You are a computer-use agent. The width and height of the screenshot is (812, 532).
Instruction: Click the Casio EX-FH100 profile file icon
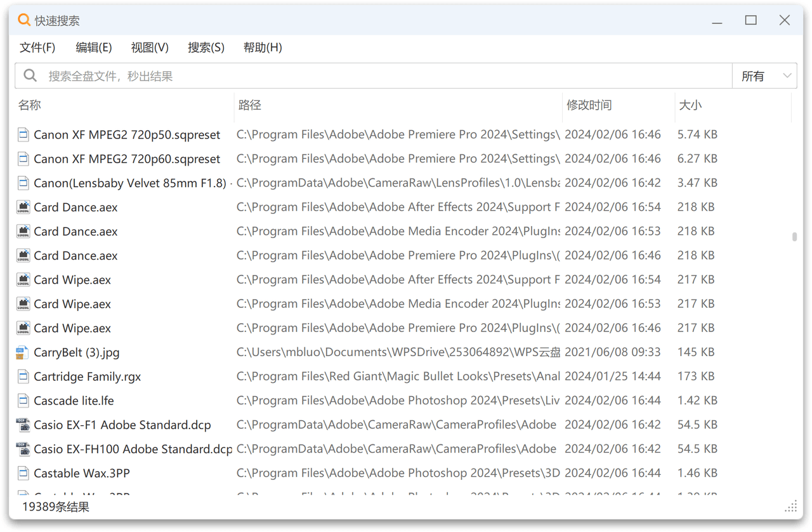[23, 449]
